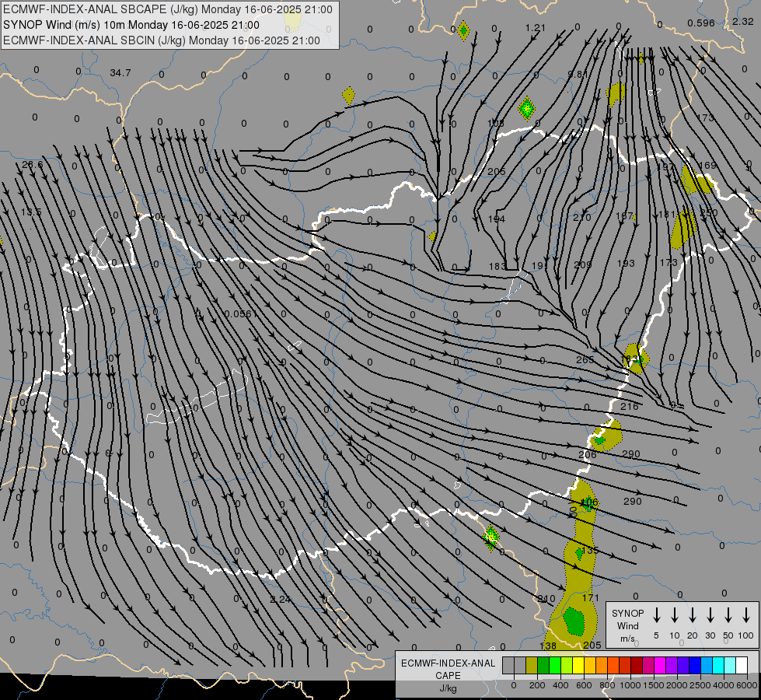Image resolution: width=761 pixels, height=700 pixels.
Task: Select the bright green CAPE legend swatch
Action: pyautogui.click(x=555, y=666)
